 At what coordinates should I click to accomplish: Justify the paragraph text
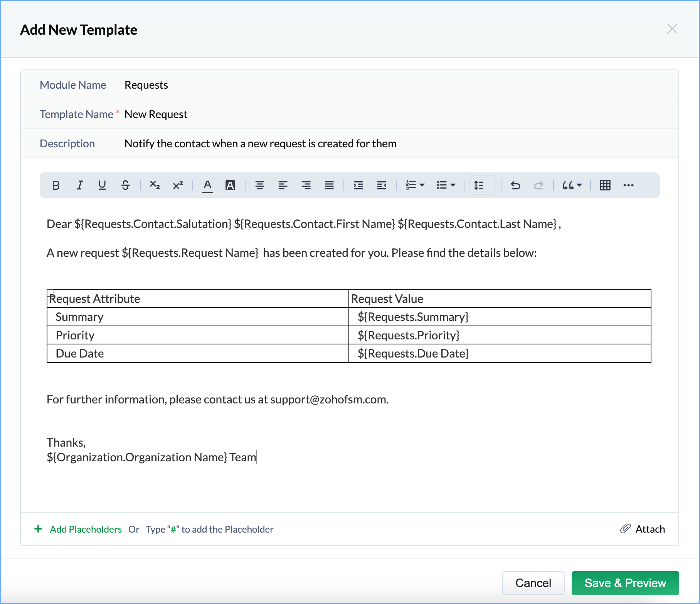pos(329,186)
